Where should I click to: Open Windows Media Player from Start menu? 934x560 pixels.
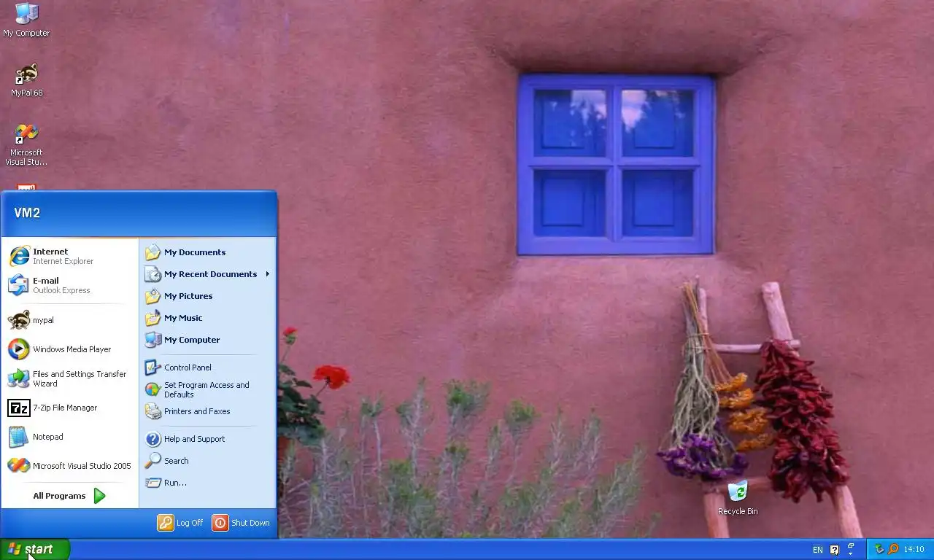tap(71, 349)
